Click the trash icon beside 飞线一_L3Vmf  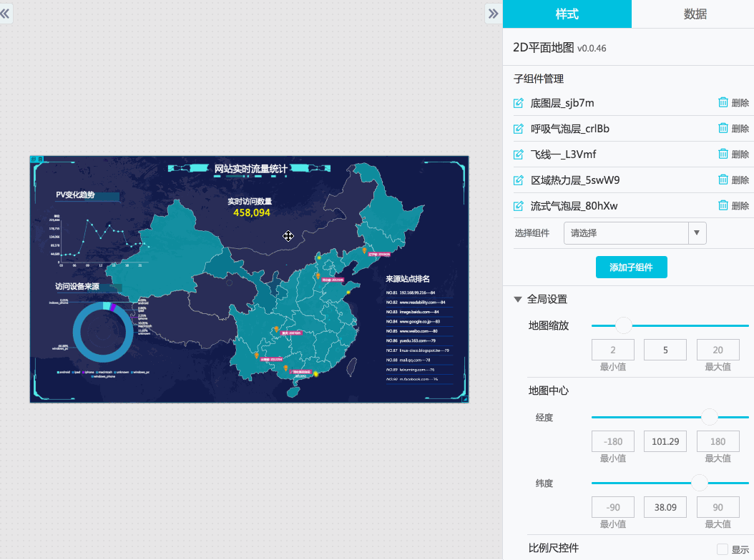[723, 153]
